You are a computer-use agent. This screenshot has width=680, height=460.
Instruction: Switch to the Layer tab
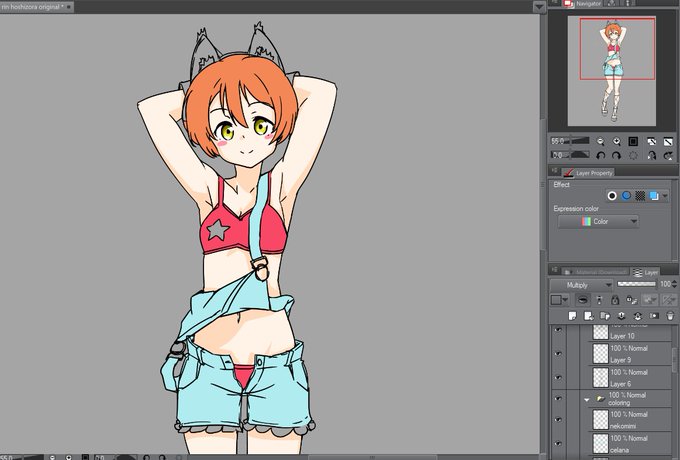pyautogui.click(x=645, y=272)
